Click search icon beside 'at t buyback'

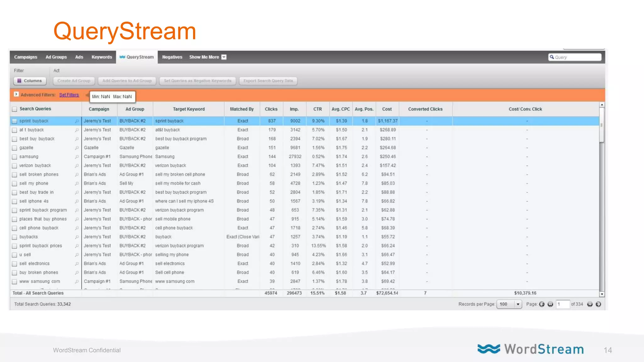[77, 130]
